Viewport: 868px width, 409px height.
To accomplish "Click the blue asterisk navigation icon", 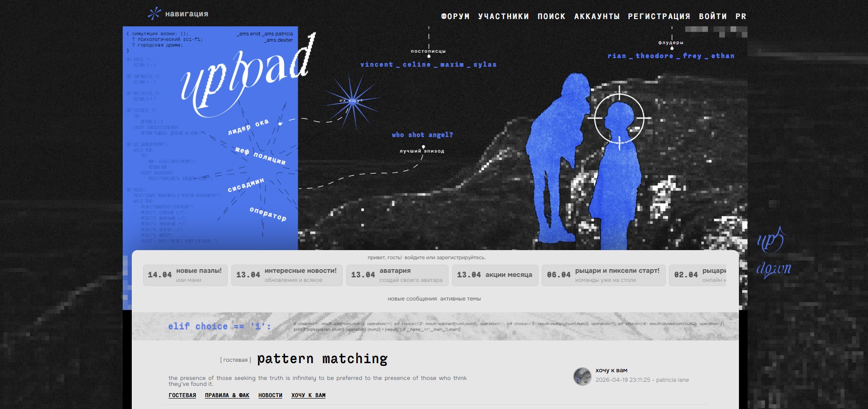I will coord(154,14).
